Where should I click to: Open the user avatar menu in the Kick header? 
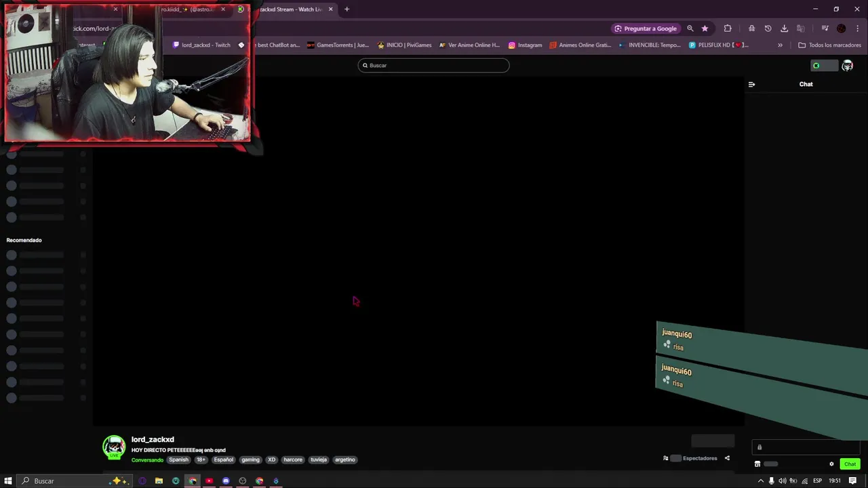[x=847, y=66]
